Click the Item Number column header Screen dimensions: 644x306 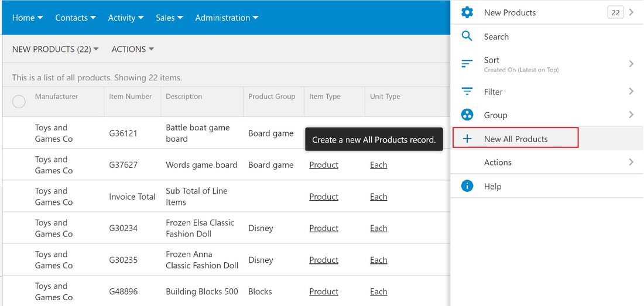130,97
